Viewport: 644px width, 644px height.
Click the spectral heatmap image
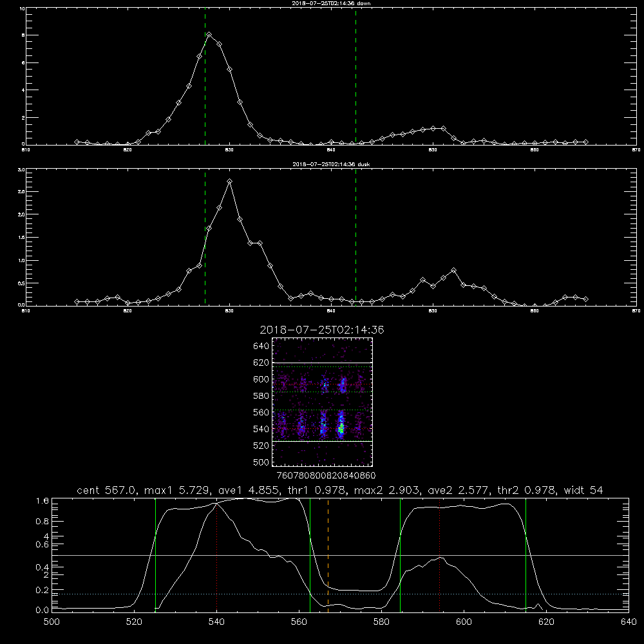[323, 402]
